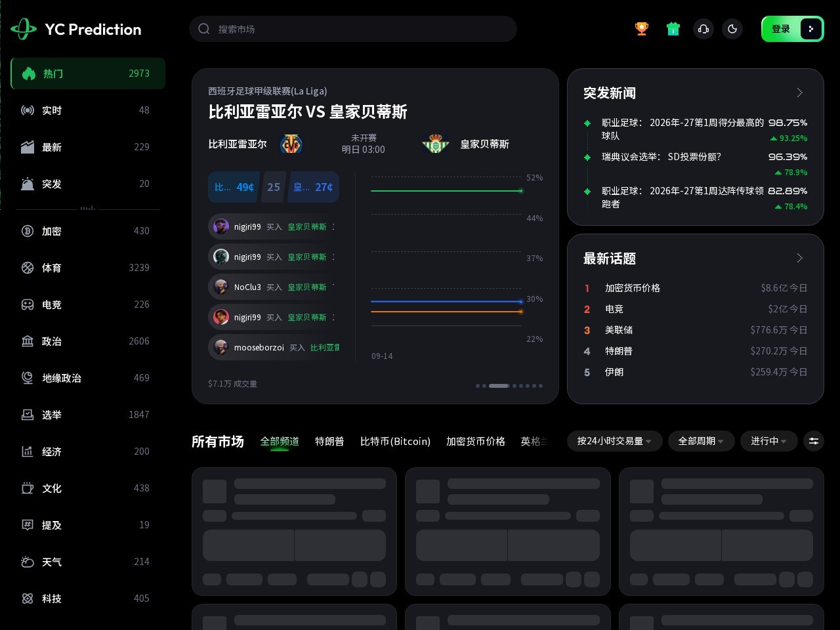The image size is (840, 630).
Task: Collapse sidebar using the divider handle
Action: coord(88,208)
